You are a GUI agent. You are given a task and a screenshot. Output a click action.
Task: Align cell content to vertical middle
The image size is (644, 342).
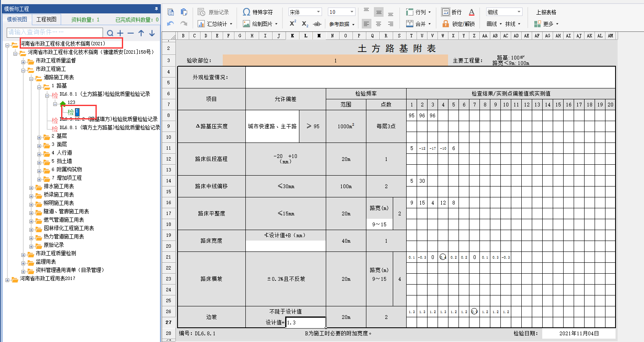[x=379, y=12]
